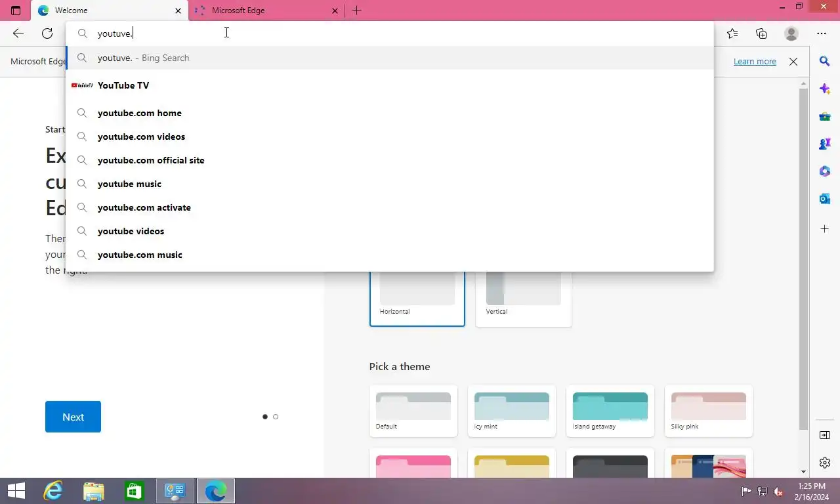Pick the multicolor artwork theme swatch

(x=709, y=463)
